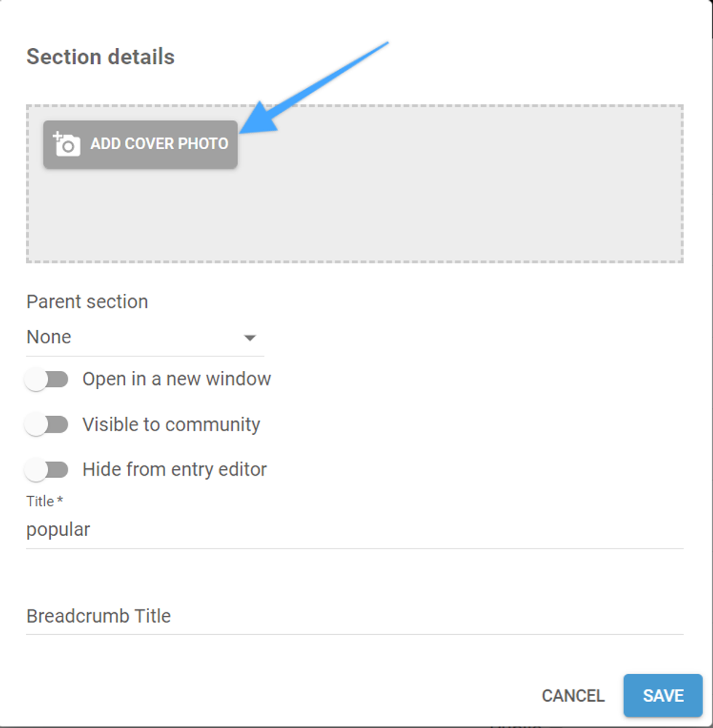This screenshot has height=728, width=713.
Task: Click the dropdown arrow next to None
Action: 250,337
